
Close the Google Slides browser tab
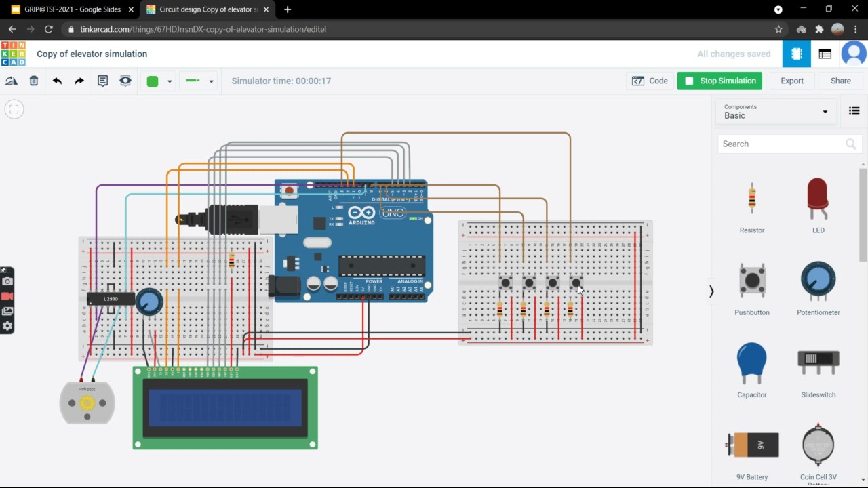pyautogui.click(x=131, y=9)
